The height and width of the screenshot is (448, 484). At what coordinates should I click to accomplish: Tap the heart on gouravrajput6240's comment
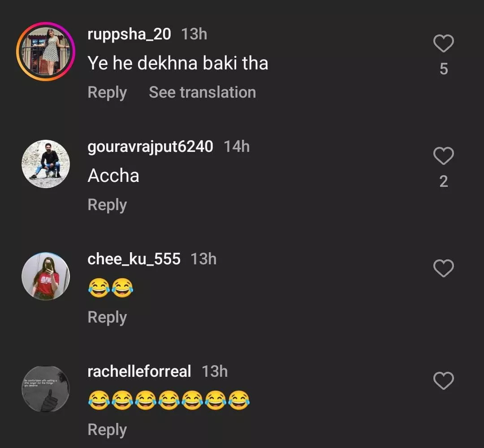point(444,156)
